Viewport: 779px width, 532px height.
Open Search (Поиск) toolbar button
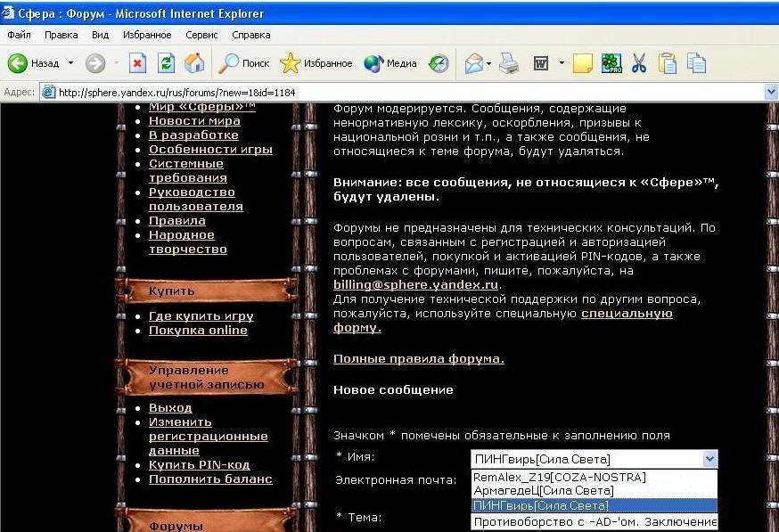coord(244,63)
